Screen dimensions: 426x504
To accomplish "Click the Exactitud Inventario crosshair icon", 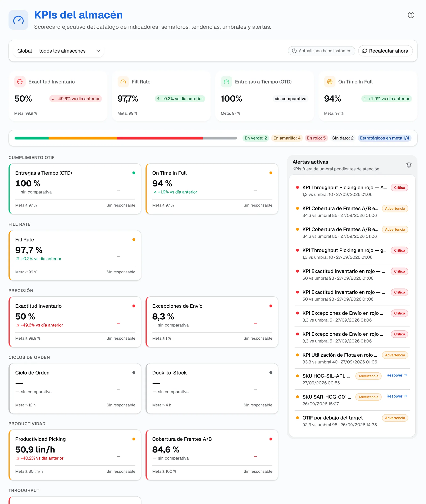I will tap(20, 82).
